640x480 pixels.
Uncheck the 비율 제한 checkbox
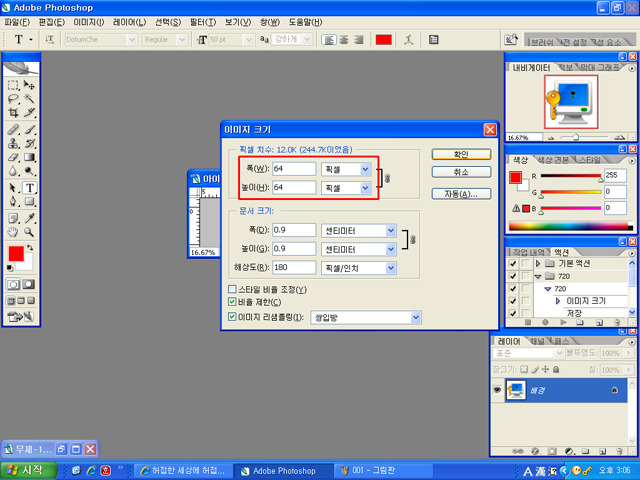(232, 302)
